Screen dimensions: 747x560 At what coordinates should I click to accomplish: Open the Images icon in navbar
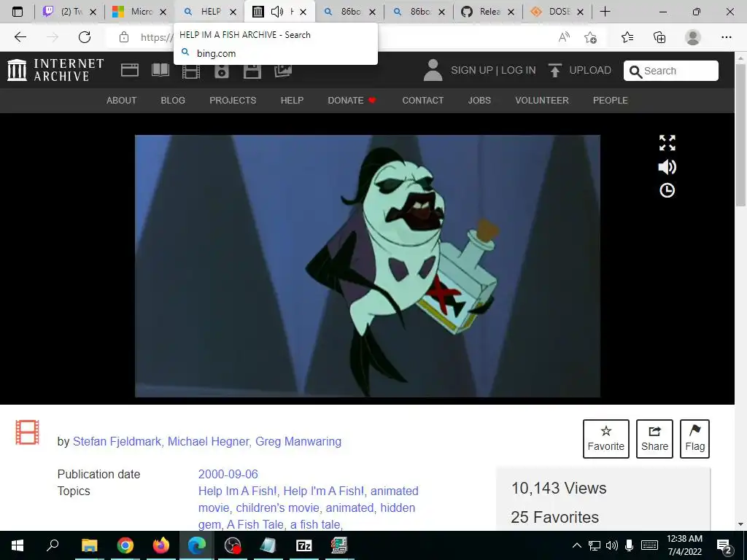(x=283, y=70)
